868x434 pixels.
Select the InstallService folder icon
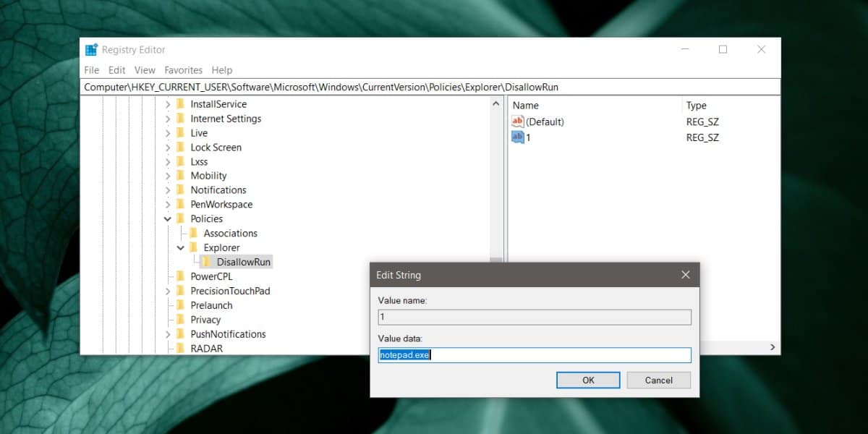[x=181, y=104]
